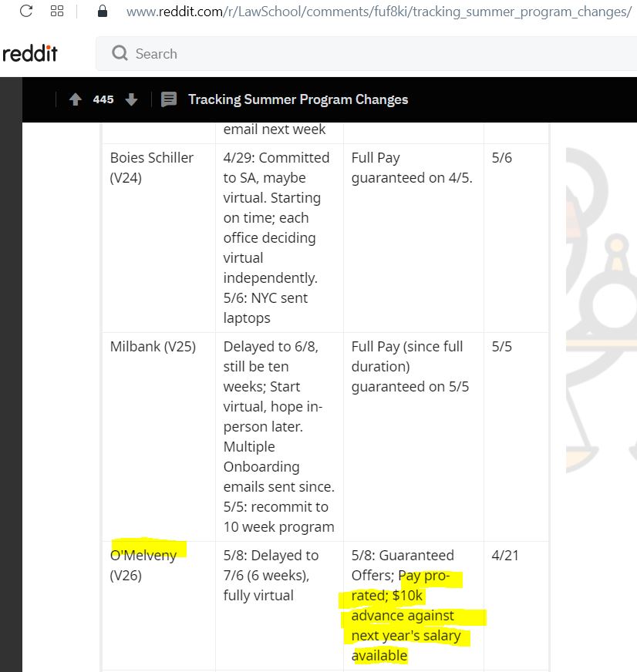
Task: Click the 445 vote count
Action: tap(103, 99)
